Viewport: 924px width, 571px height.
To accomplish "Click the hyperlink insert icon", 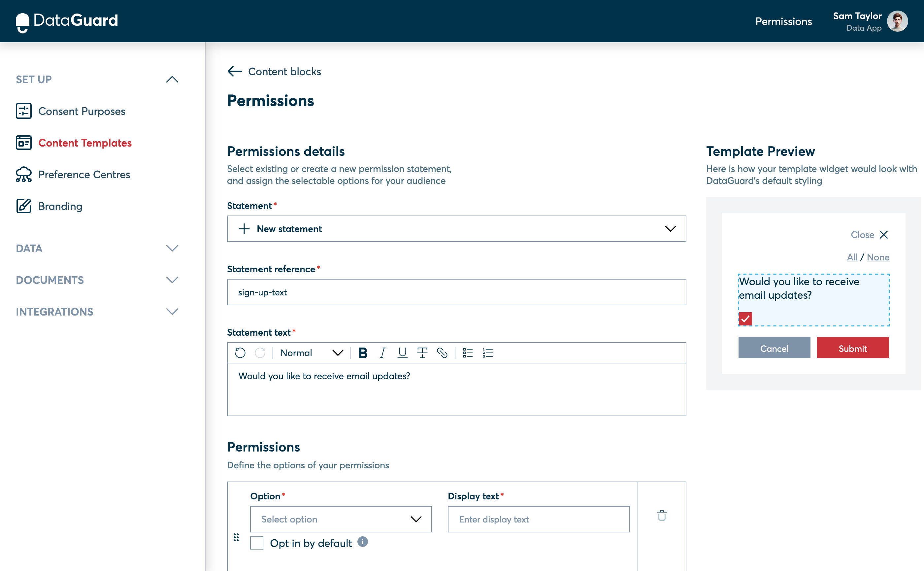I will coord(442,353).
